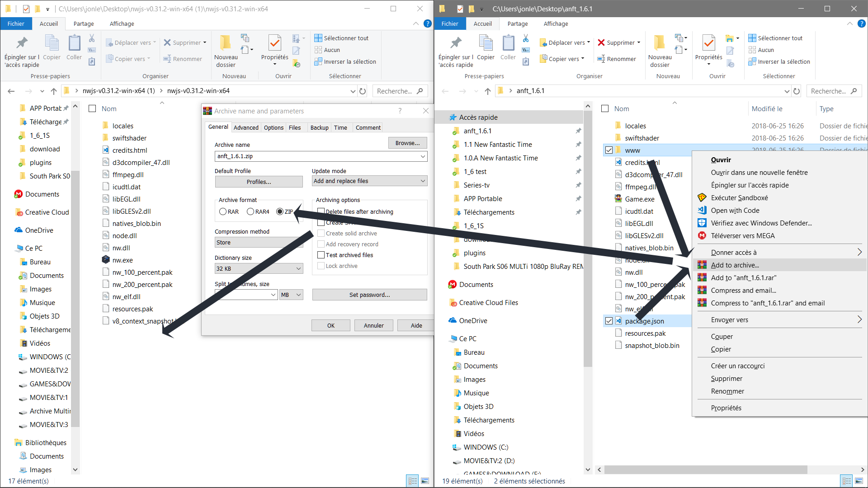Go up one folder in left Explorer window
This screenshot has height=488, width=868.
coord(54,91)
